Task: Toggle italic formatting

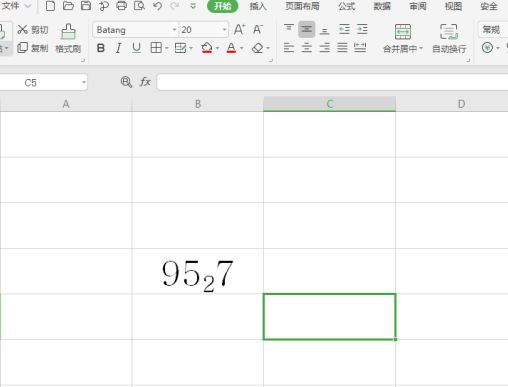Action: pyautogui.click(x=118, y=48)
